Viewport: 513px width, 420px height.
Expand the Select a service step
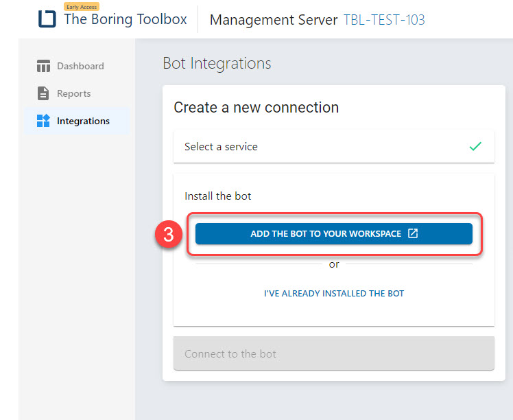[x=334, y=146]
